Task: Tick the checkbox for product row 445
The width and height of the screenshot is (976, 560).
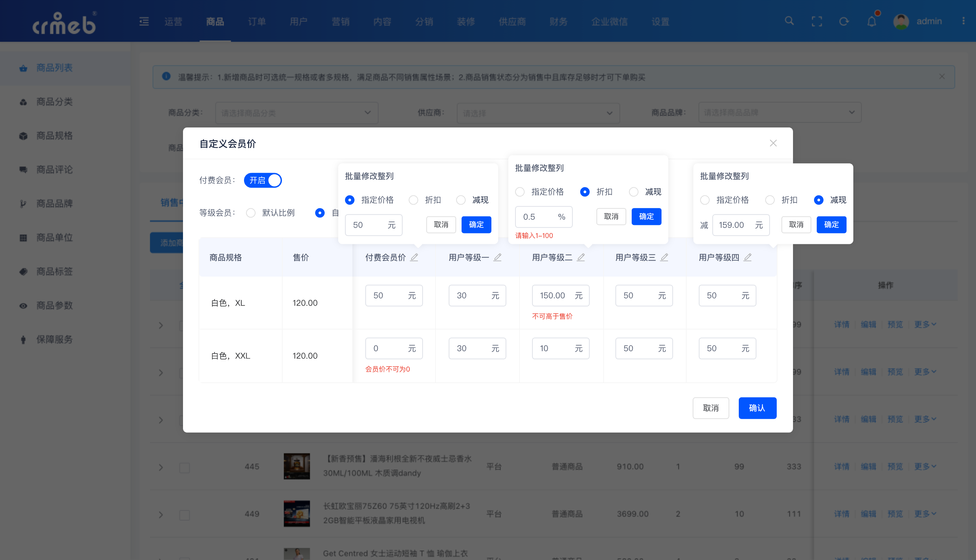Action: (185, 468)
